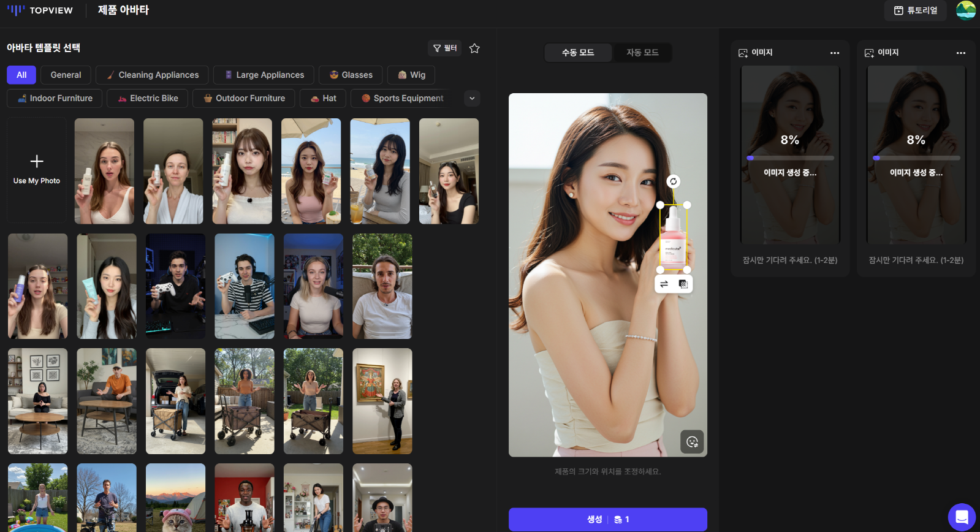Switch to 자동 모드 auto mode

642,53
